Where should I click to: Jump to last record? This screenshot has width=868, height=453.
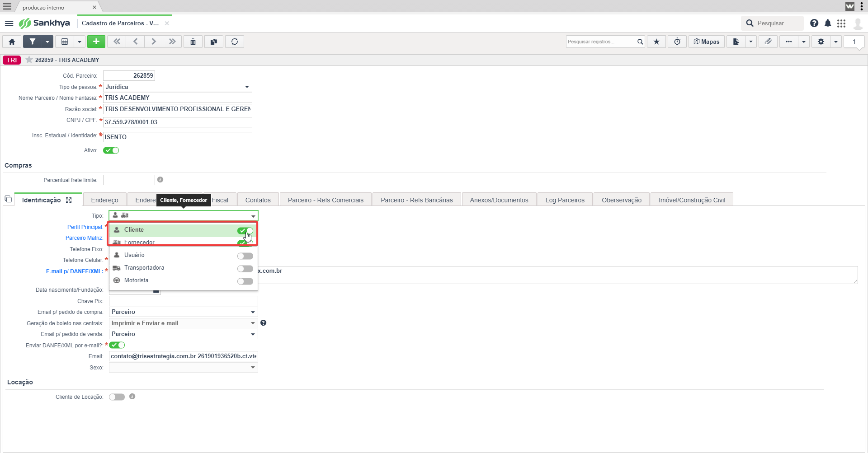click(173, 42)
